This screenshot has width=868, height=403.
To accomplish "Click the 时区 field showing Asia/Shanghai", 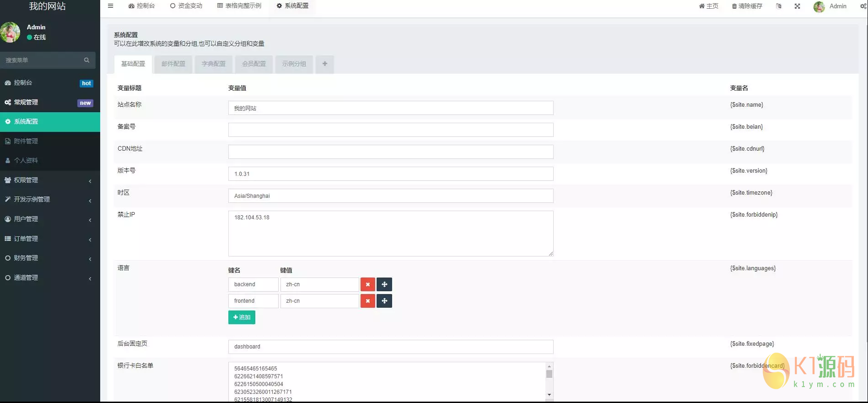I will pos(391,196).
